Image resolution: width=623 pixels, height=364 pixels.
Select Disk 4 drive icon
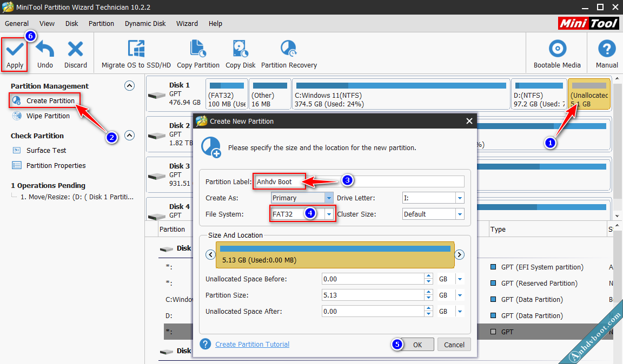(x=156, y=217)
